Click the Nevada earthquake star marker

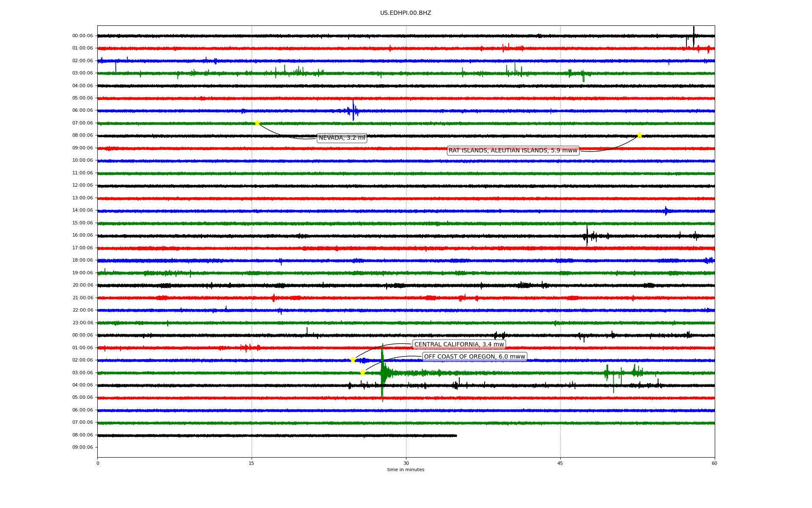(x=257, y=123)
